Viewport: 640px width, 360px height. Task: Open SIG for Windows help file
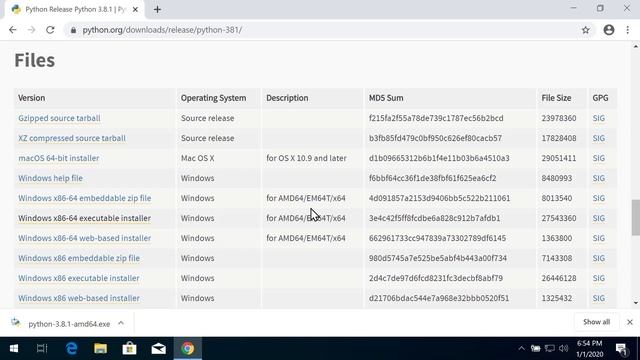pyautogui.click(x=598, y=178)
